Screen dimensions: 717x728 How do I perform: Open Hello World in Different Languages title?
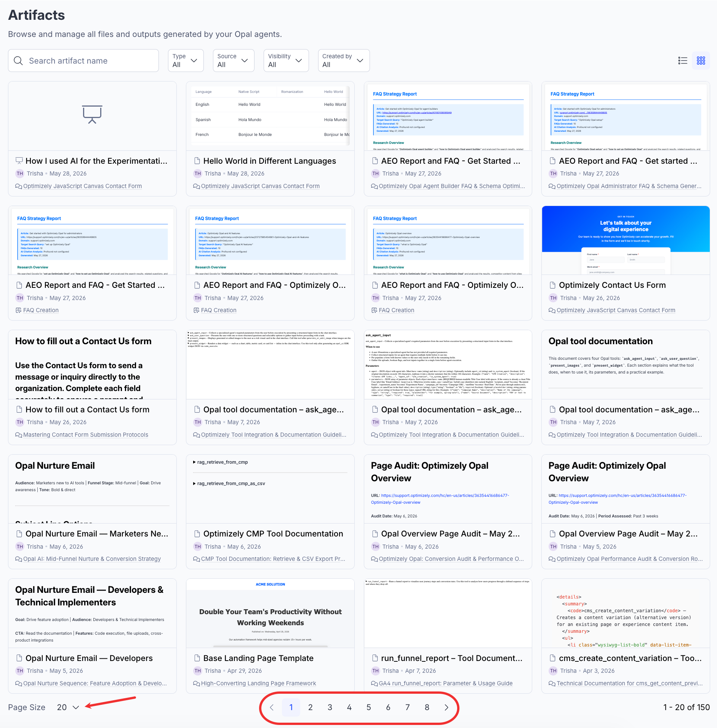(270, 161)
